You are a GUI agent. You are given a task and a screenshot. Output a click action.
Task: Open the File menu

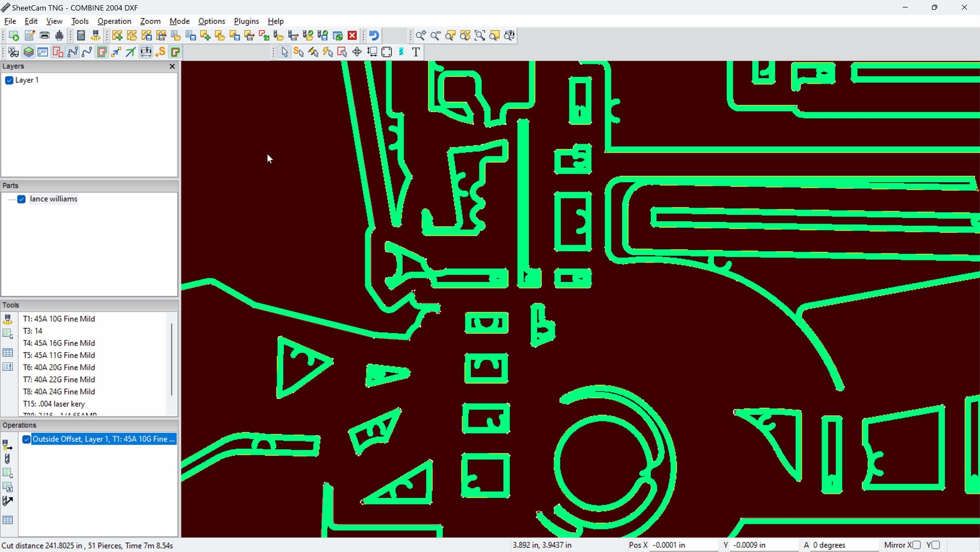10,21
